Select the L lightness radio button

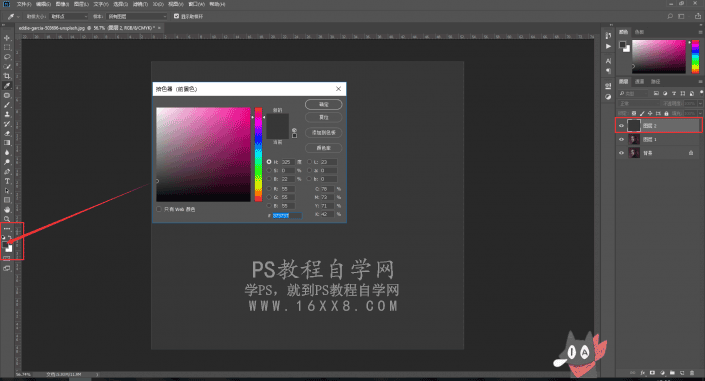point(309,161)
